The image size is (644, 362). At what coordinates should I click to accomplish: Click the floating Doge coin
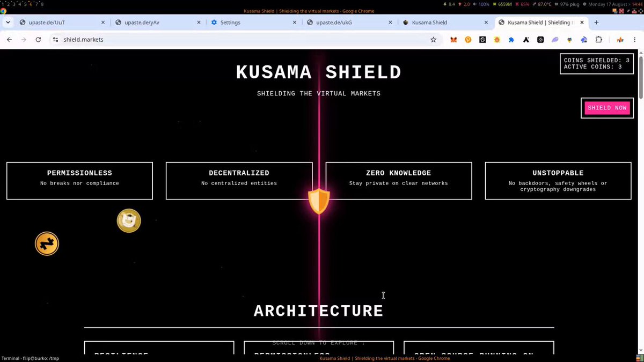pyautogui.click(x=129, y=220)
